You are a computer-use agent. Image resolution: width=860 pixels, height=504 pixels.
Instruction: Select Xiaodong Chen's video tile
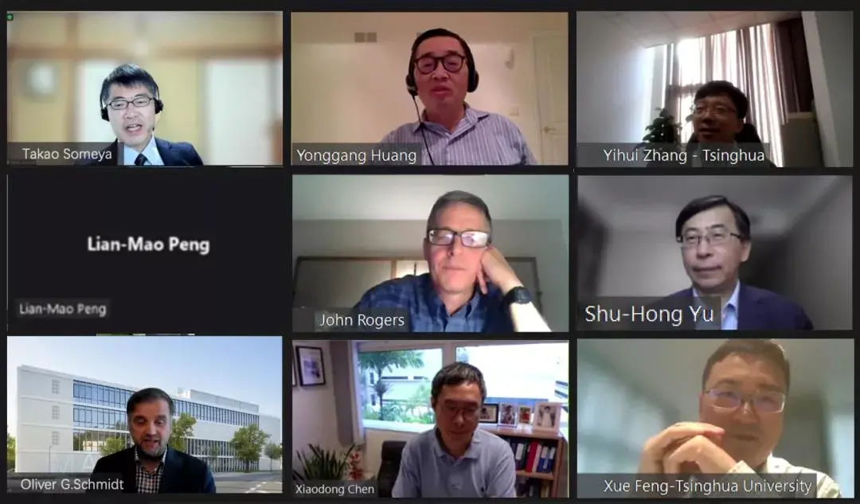tap(430, 418)
